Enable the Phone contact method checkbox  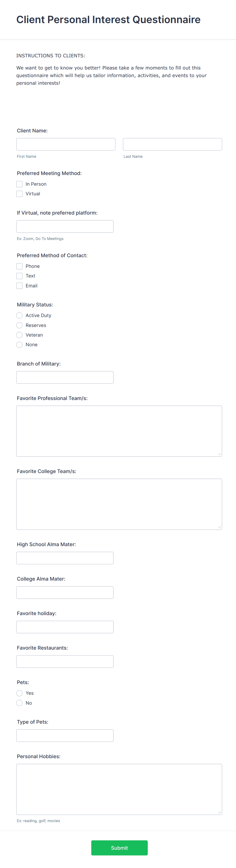pyautogui.click(x=20, y=266)
